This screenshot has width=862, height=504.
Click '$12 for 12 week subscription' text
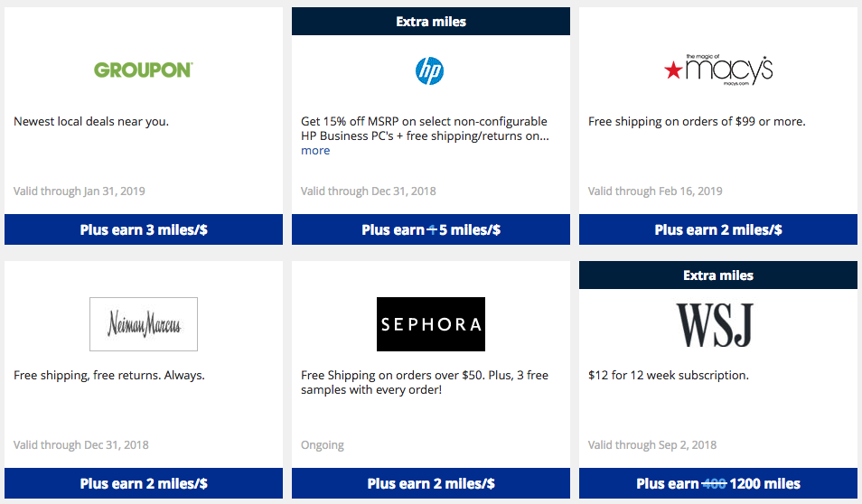tap(669, 376)
